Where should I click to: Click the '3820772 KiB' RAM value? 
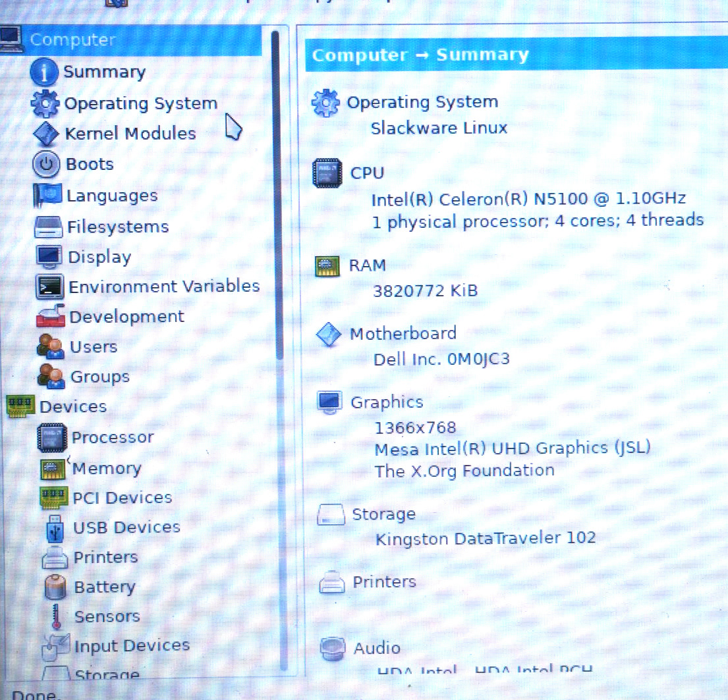coord(426,291)
